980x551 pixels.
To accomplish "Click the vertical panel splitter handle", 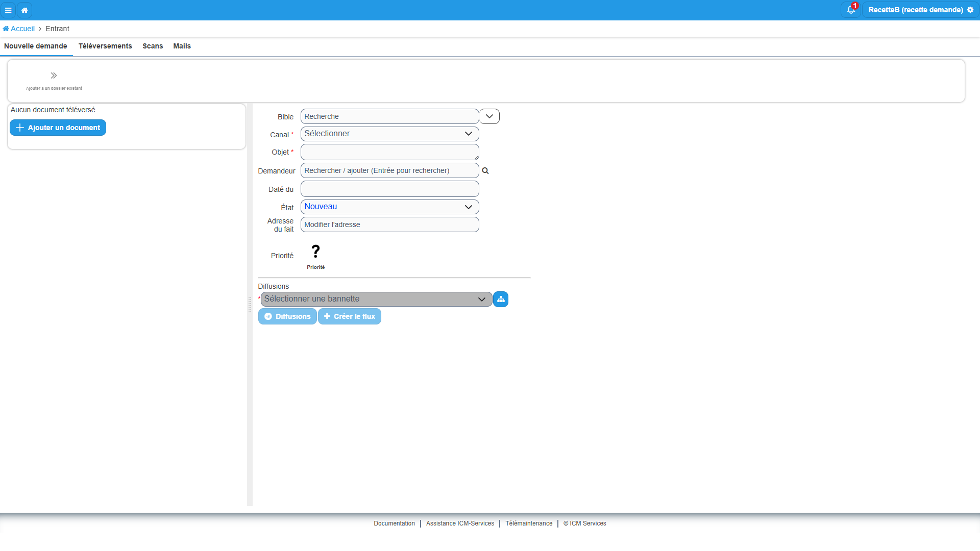I will pyautogui.click(x=250, y=305).
